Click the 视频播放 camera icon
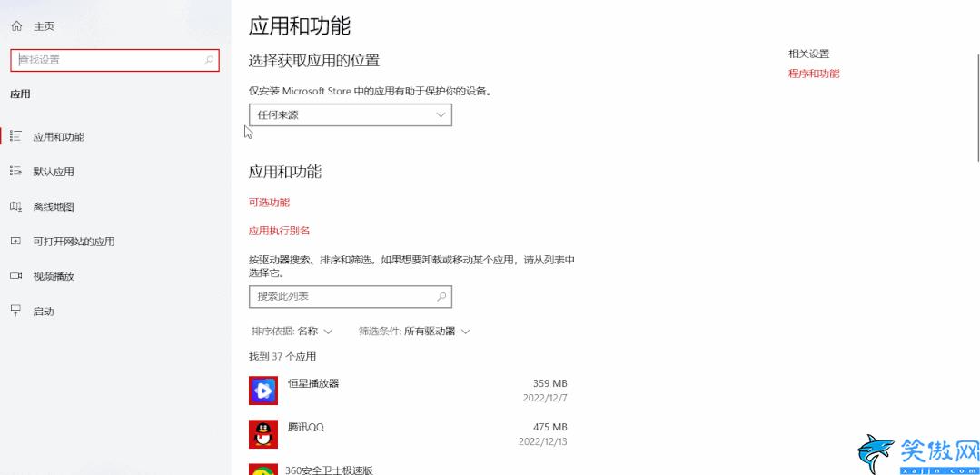980x475 pixels. [16, 276]
